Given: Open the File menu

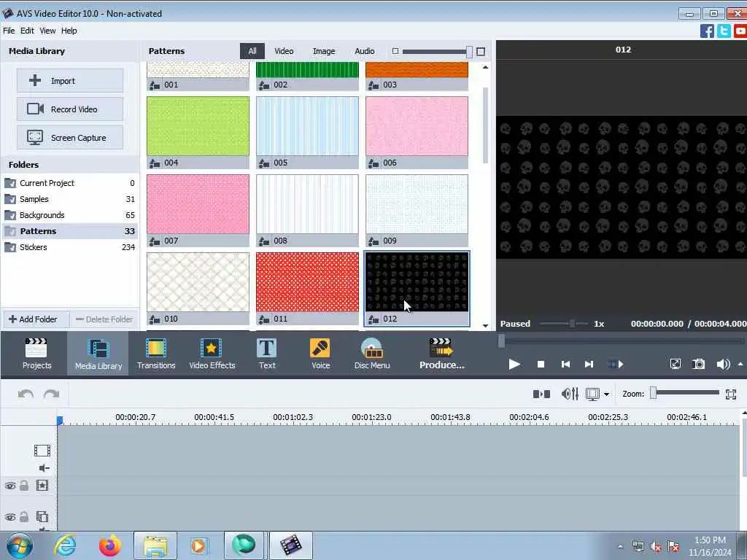Looking at the screenshot, I should 9,31.
